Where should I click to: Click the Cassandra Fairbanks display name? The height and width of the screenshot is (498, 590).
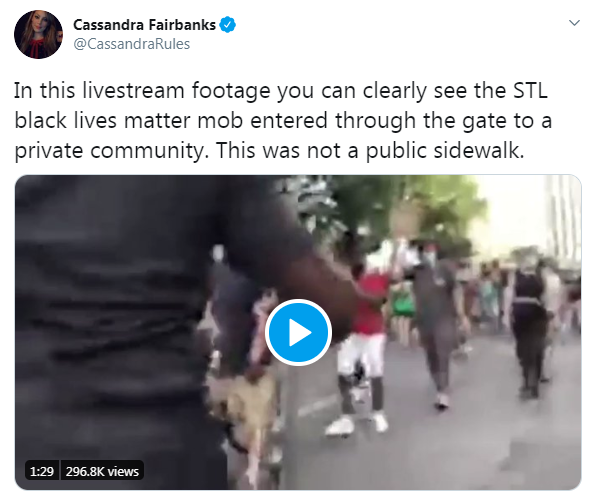coord(144,25)
